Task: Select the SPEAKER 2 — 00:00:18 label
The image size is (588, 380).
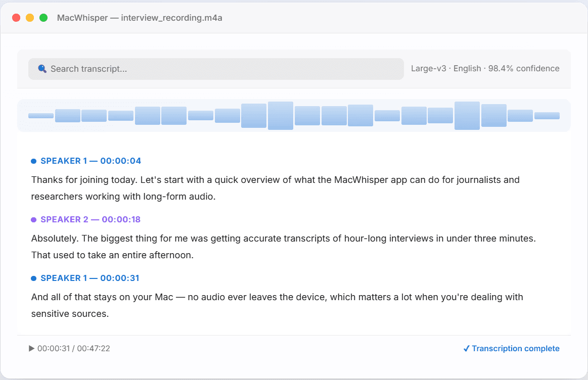Action: pos(91,219)
